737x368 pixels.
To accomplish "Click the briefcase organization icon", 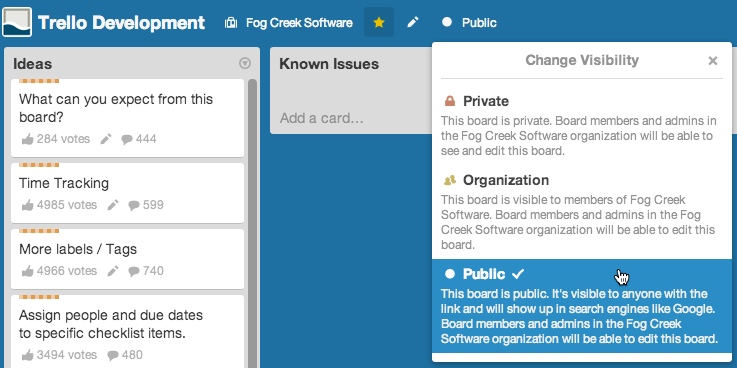I will coord(231,23).
